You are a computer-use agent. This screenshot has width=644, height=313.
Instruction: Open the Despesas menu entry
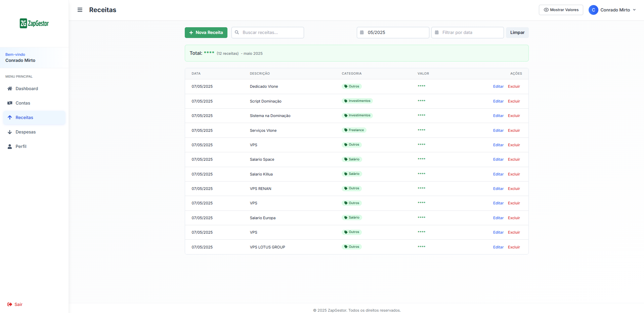(x=26, y=132)
